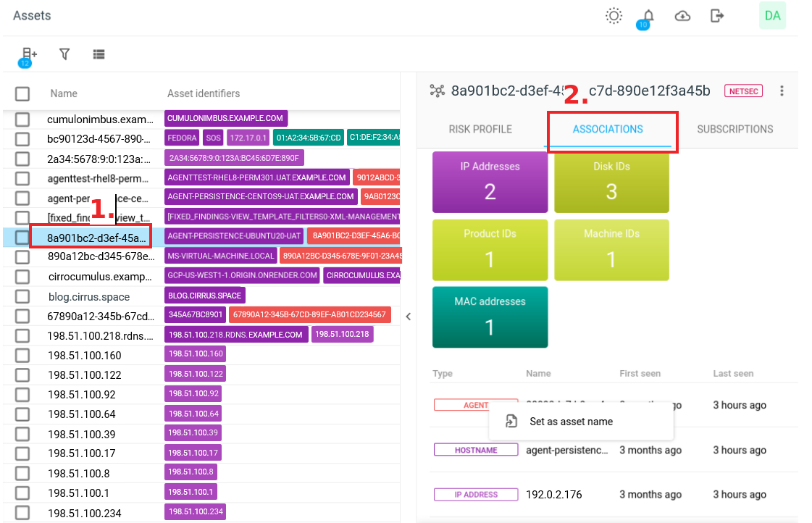This screenshot has width=812, height=523.
Task: Open the DA user avatar menu
Action: pos(772,16)
